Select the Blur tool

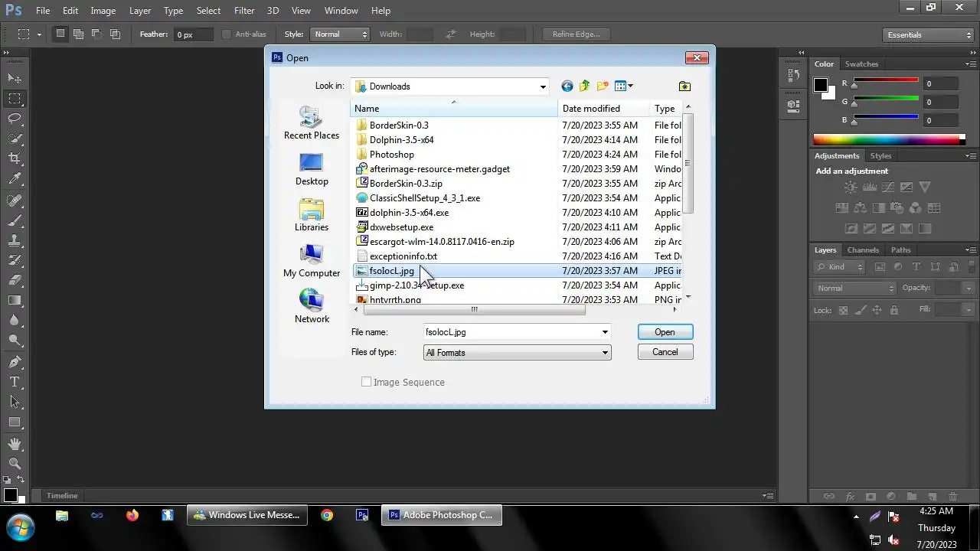(x=15, y=320)
